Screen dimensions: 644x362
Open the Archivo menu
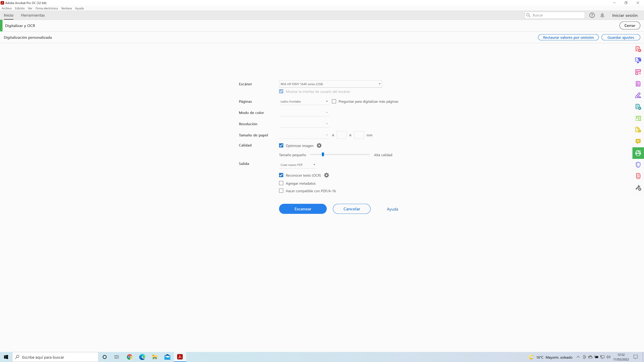[7, 8]
